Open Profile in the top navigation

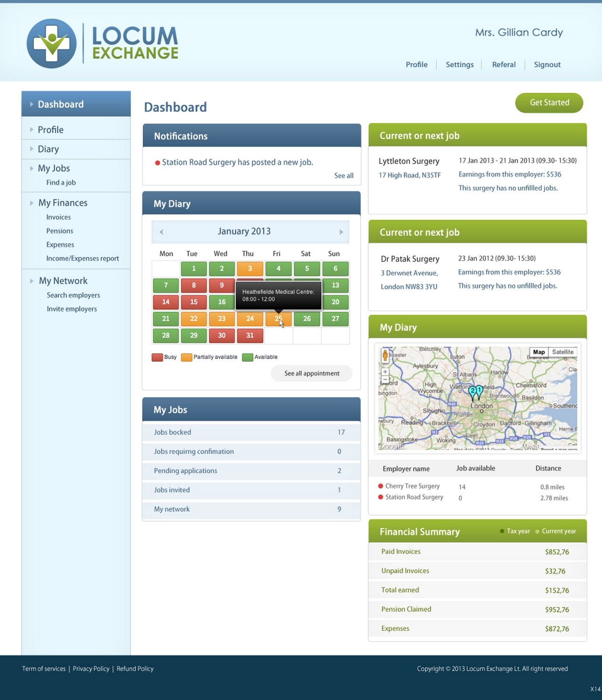click(416, 64)
